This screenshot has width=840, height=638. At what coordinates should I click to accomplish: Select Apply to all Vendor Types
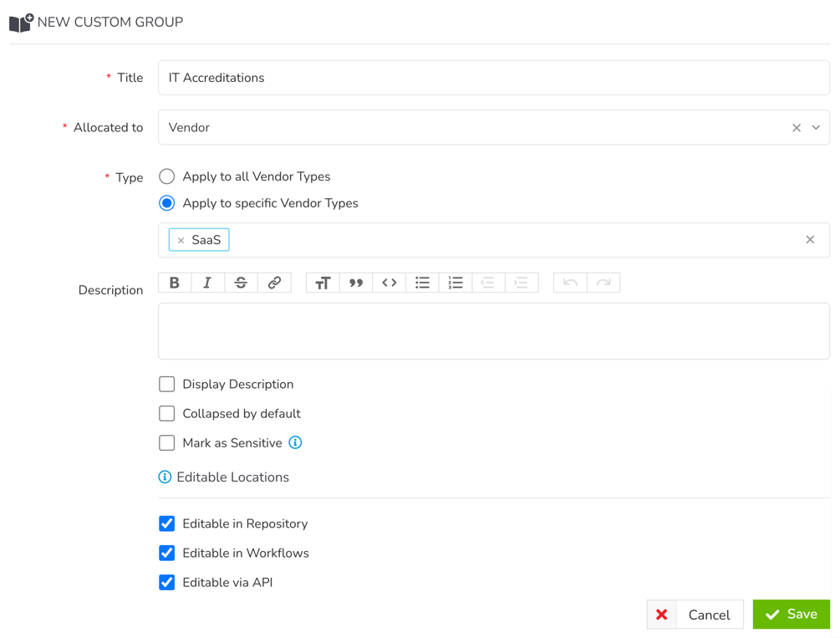[166, 176]
